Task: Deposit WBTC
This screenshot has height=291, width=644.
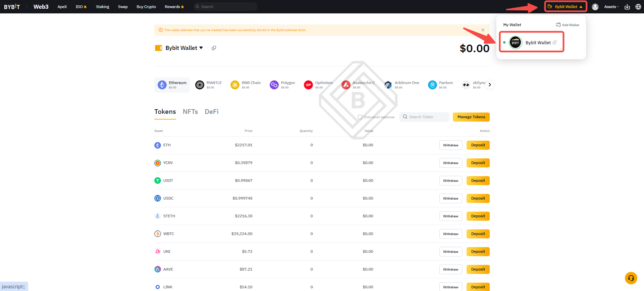Action: 478,234
